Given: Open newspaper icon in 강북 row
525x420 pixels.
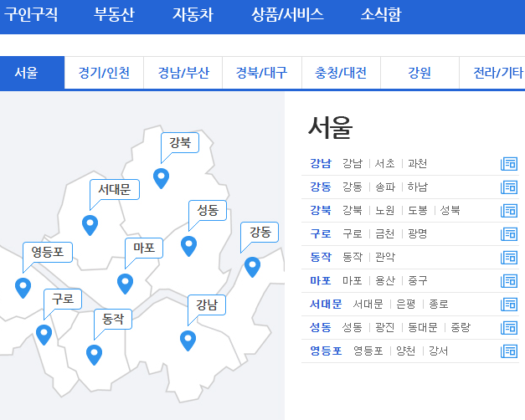Looking at the screenshot, I should (509, 211).
